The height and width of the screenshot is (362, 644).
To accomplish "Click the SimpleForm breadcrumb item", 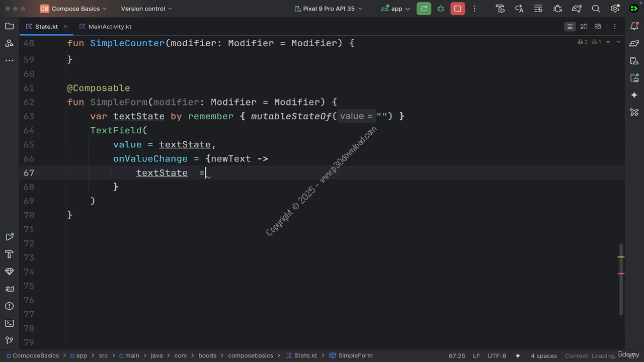I will (x=355, y=355).
